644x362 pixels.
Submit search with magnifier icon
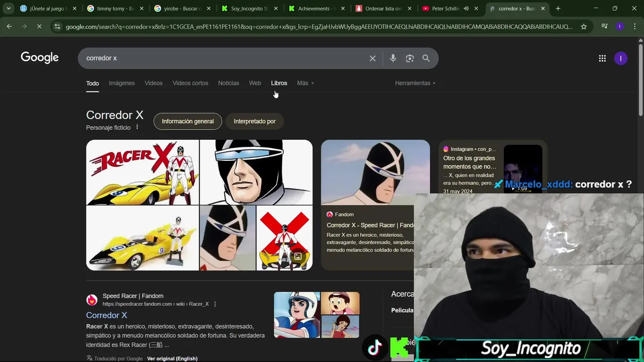[426, 58]
